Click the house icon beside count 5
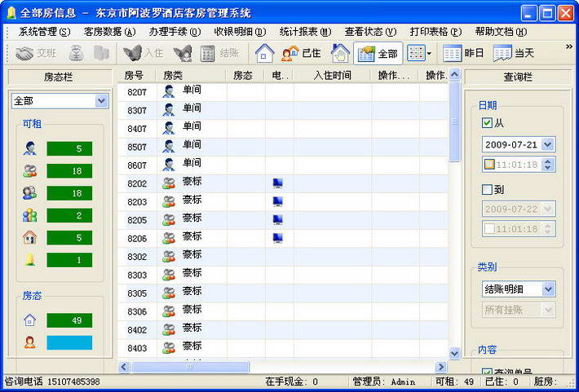579x392 pixels. tap(30, 238)
